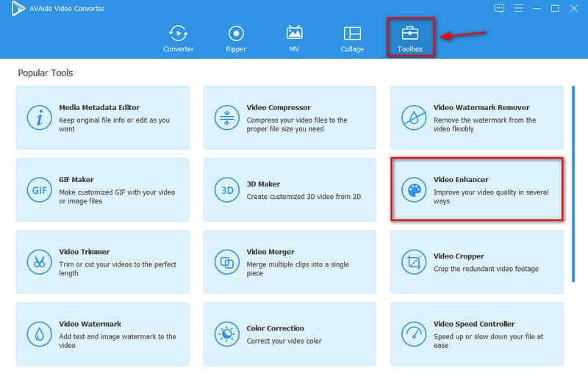The width and height of the screenshot is (588, 373).
Task: Click "Add text and image watermark to the video" text
Action: 118,341
